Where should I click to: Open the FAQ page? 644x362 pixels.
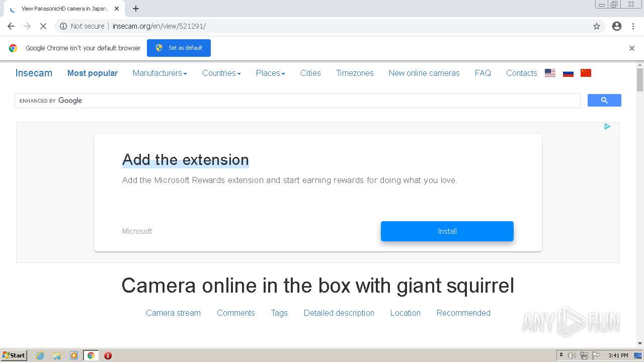(x=483, y=73)
